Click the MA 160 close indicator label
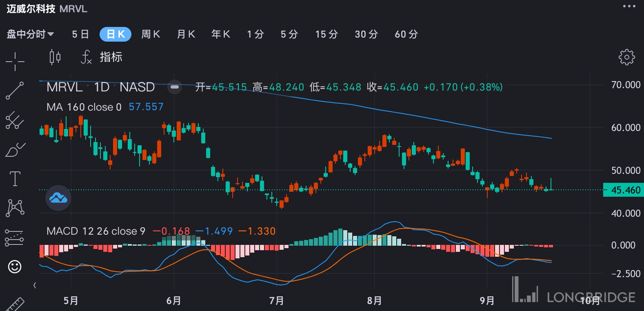The height and width of the screenshot is (311, 644). pos(84,107)
